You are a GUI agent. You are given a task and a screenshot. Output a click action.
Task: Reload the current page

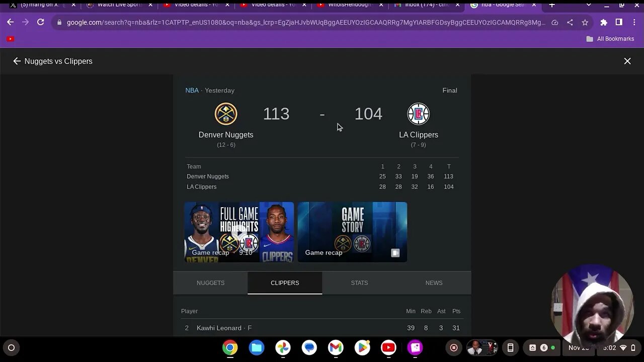41,22
